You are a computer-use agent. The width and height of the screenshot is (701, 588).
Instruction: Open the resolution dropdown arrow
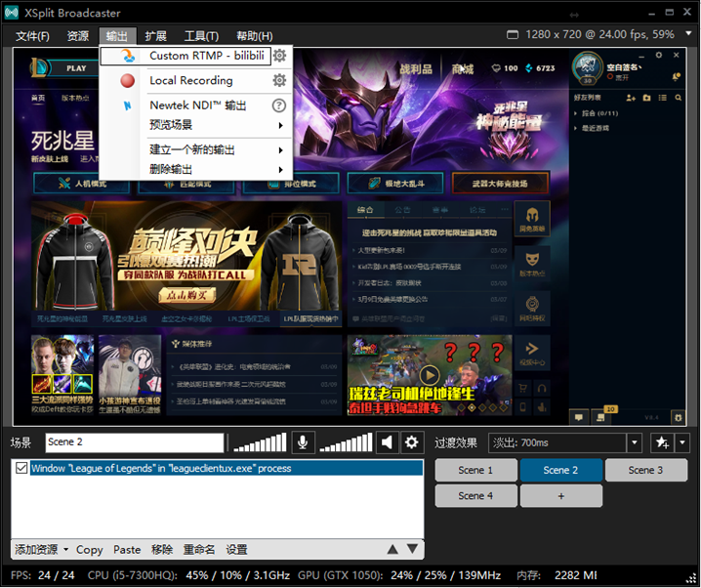[688, 34]
